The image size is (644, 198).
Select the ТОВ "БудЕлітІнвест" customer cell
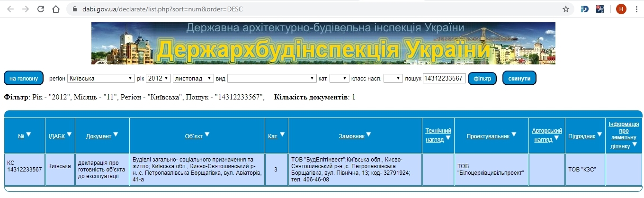pos(355,169)
